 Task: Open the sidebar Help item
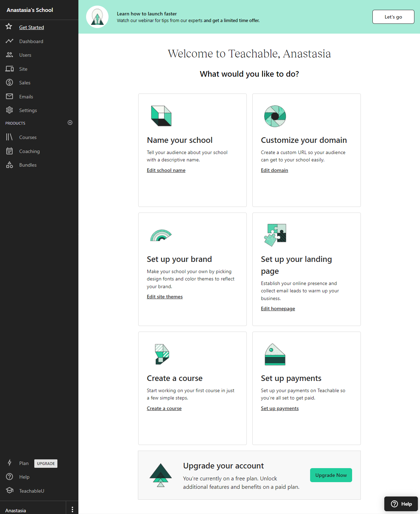point(24,477)
